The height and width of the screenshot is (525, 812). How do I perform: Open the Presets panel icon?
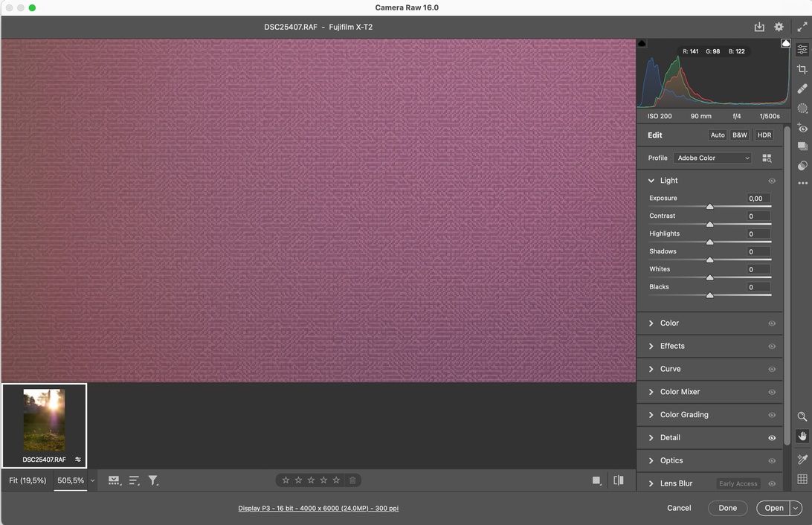tap(802, 165)
